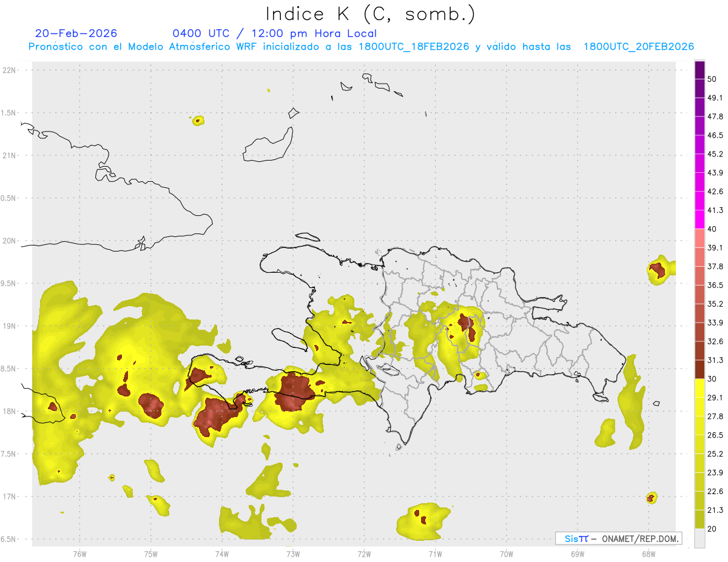Pick the salmon swatch between 39.1 and 40
728x562 pixels.
tap(699, 238)
